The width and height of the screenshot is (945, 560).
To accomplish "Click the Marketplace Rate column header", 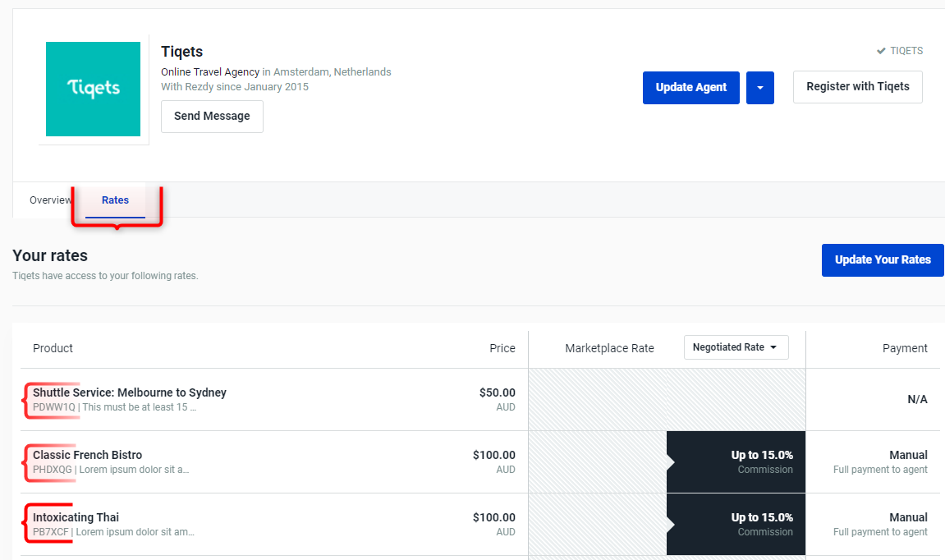I will pyautogui.click(x=609, y=348).
